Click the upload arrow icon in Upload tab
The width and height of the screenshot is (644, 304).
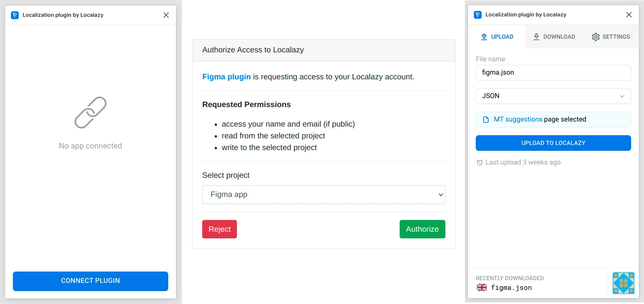pyautogui.click(x=484, y=37)
